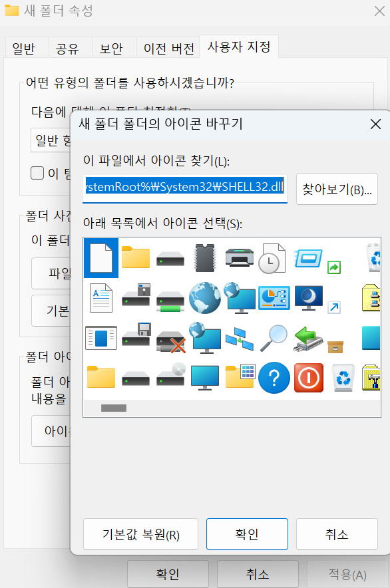This screenshot has height=588, width=390.
Task: Pick the document with clock icon
Action: 272,258
